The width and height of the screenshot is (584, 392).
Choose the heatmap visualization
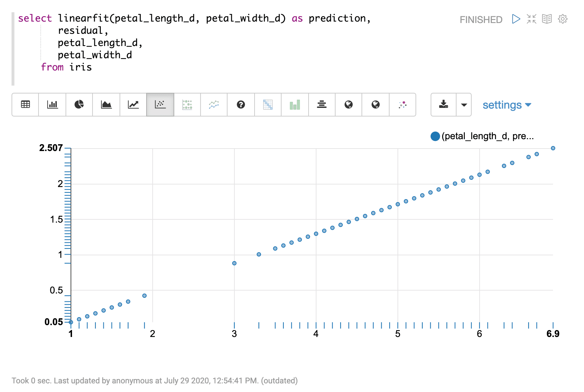click(268, 105)
